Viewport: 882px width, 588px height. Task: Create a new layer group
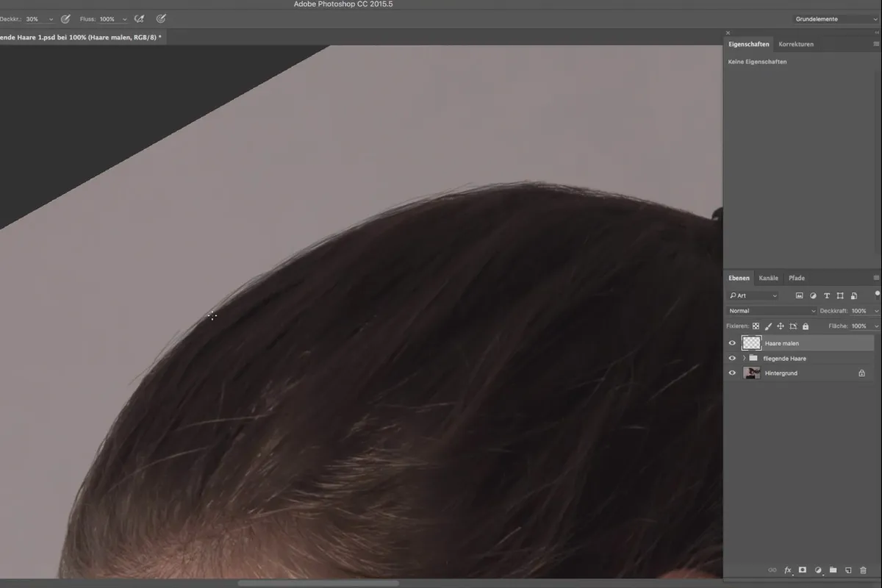click(833, 570)
